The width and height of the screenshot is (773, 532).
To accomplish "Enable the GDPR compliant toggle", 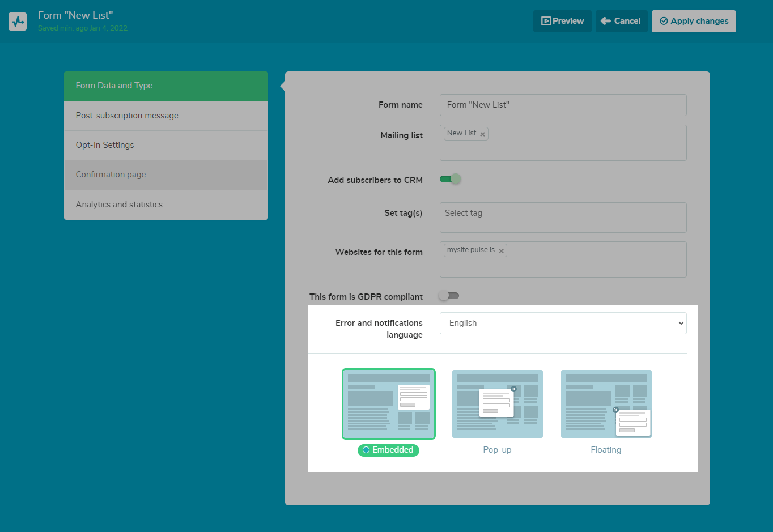I will pos(449,296).
